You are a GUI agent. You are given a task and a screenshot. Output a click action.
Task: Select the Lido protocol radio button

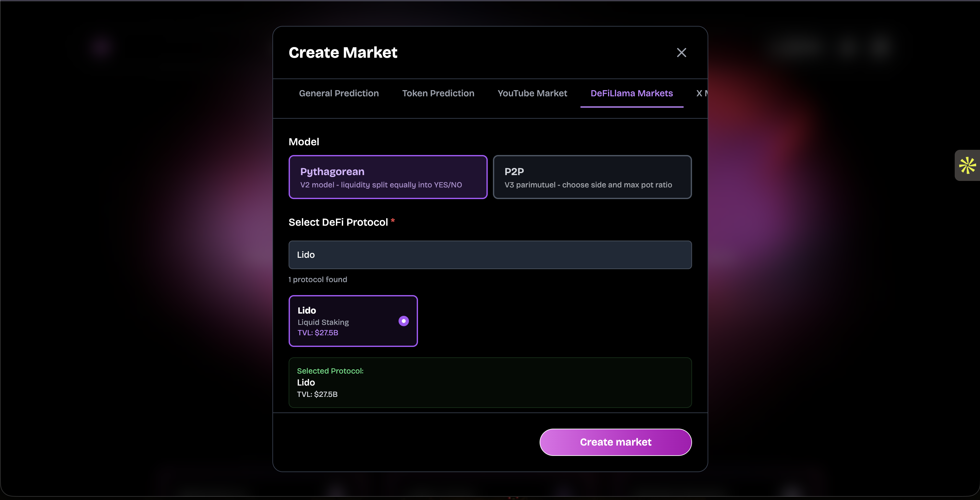(404, 321)
